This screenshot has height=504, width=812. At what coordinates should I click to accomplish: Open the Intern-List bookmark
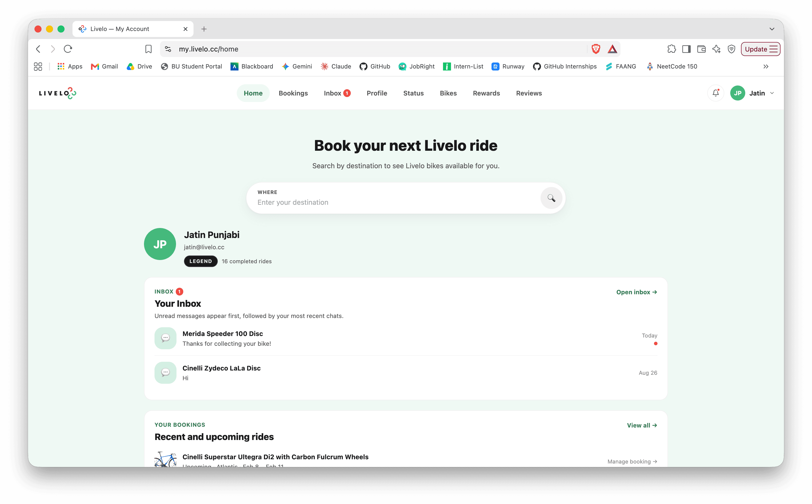pyautogui.click(x=463, y=66)
